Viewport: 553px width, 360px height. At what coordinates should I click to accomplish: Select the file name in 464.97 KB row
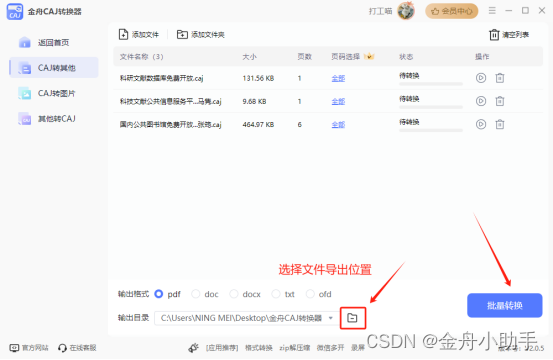coord(170,124)
